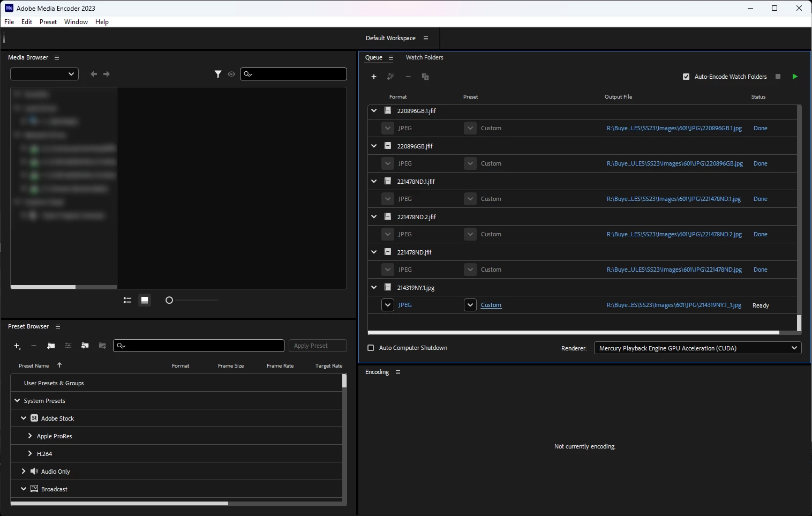
Task: Open the Window menu
Action: coord(76,22)
